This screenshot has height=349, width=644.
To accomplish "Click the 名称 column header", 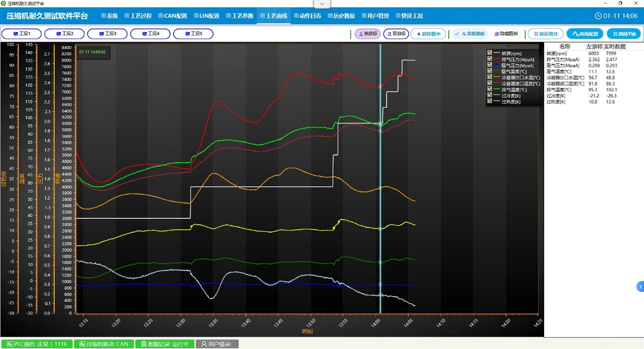I will pyautogui.click(x=564, y=47).
